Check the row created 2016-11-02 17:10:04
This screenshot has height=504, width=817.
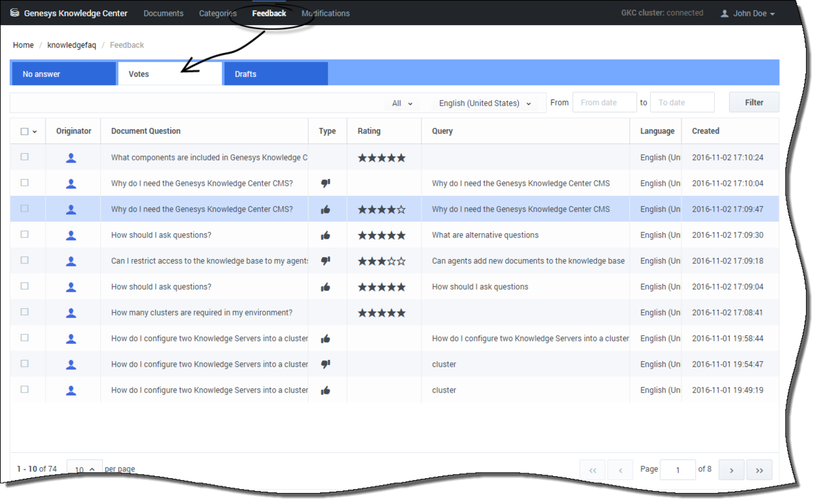pos(25,183)
